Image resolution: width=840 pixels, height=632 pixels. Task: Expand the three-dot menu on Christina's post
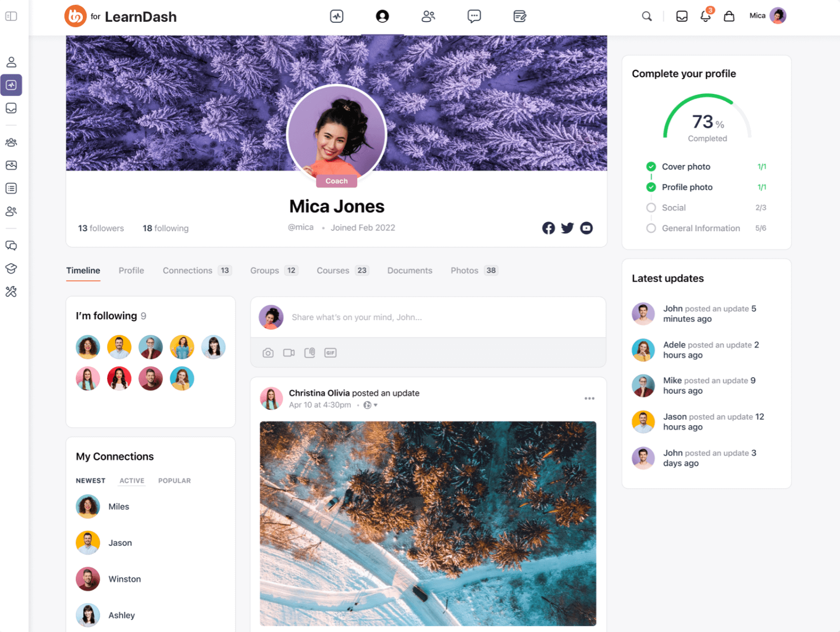[589, 399]
